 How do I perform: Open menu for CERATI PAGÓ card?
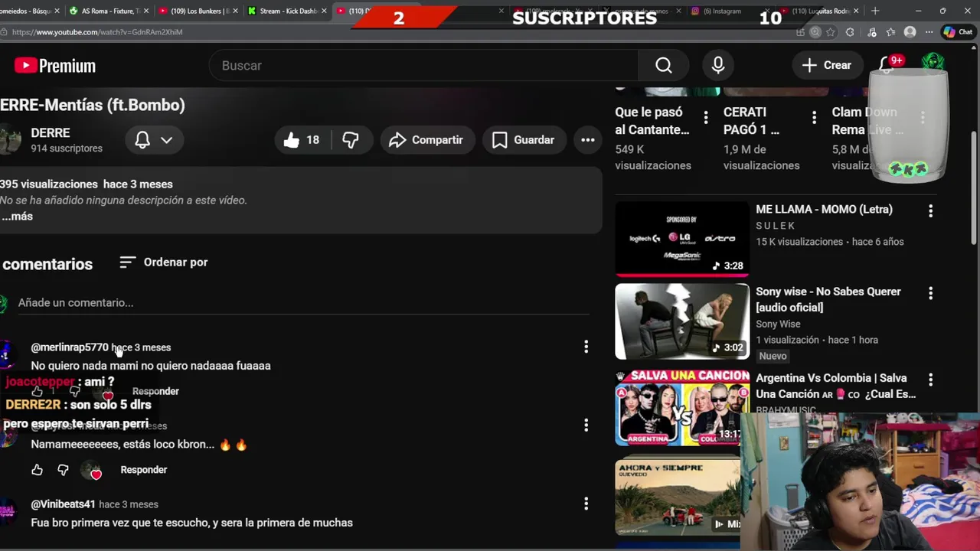[815, 117]
